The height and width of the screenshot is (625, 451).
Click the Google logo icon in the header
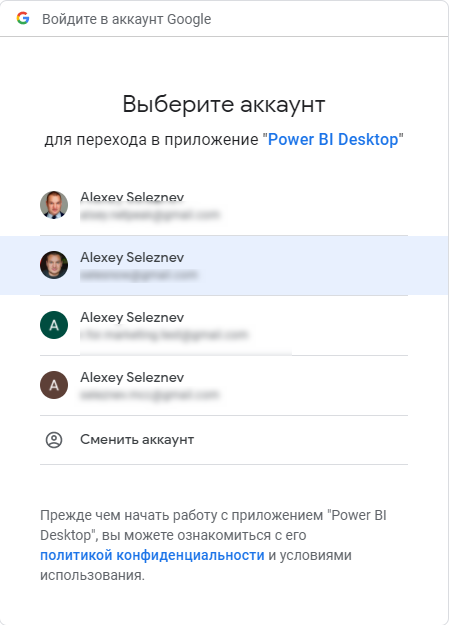(23, 18)
